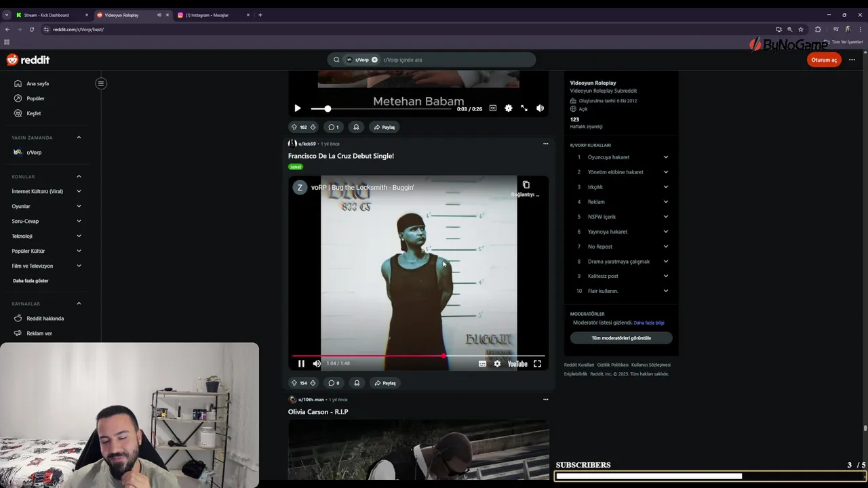Remove r/Vorp filter from search box

[x=374, y=60]
